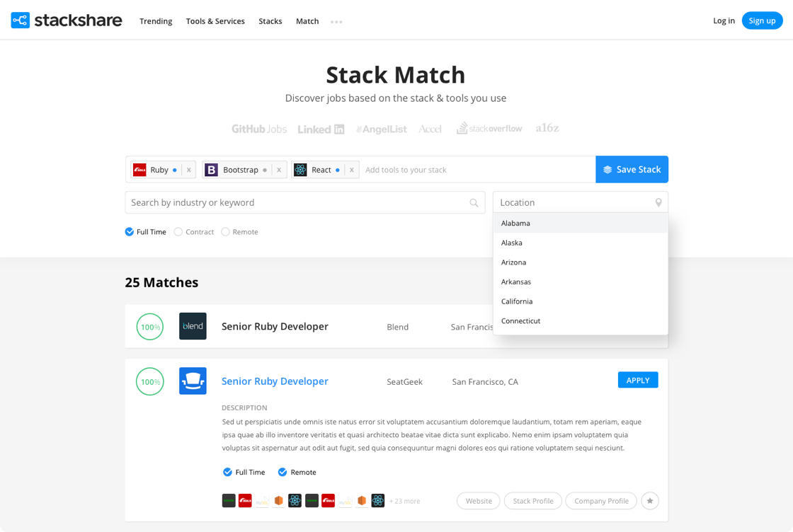The height and width of the screenshot is (532, 793).
Task: Open the Trending nav item
Action: [156, 21]
